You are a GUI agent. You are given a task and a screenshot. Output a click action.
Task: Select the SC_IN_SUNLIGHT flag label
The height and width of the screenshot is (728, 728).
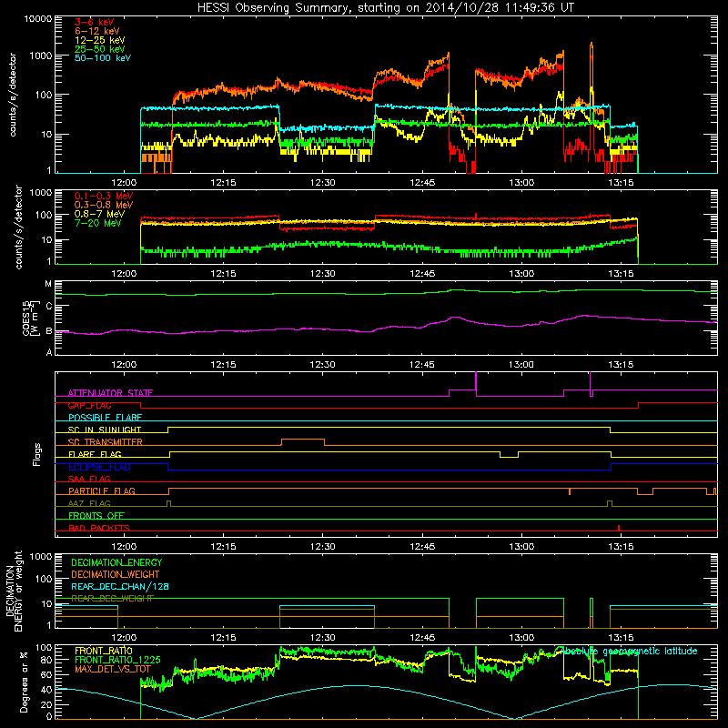pyautogui.click(x=105, y=430)
